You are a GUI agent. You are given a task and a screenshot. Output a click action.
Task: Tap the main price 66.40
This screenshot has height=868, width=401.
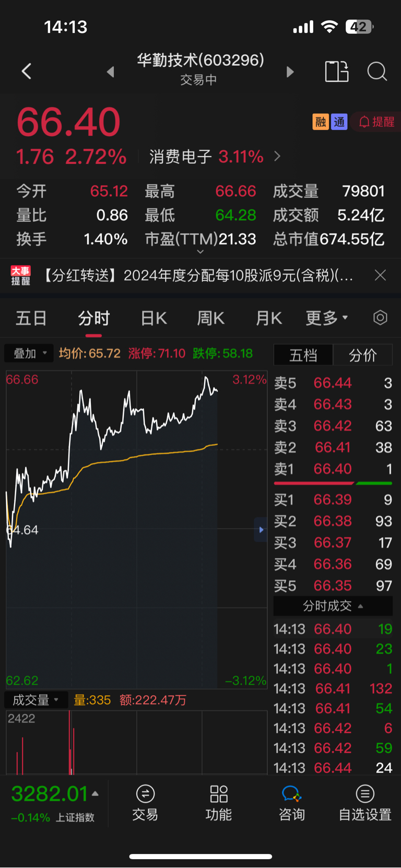point(68,122)
